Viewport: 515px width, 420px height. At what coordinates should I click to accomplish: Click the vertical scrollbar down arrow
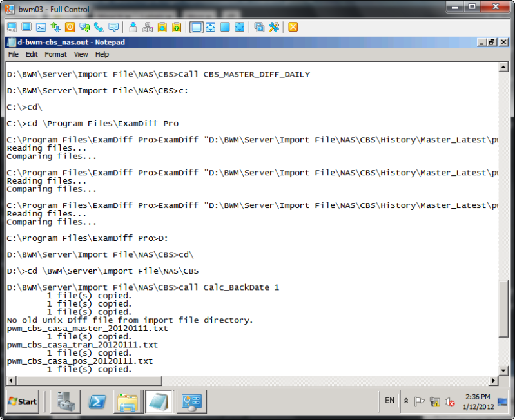(504, 370)
